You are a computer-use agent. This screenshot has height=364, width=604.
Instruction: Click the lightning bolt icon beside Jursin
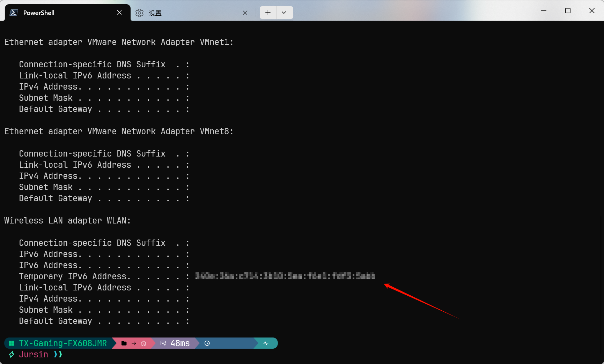[x=12, y=355]
